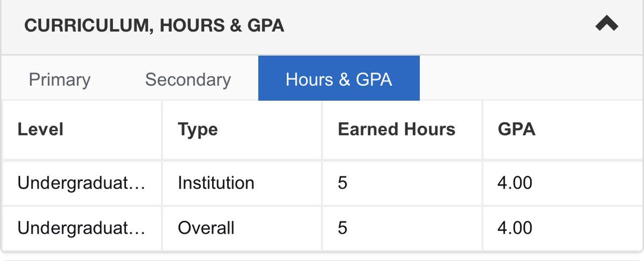
Task: Click the empty tab bar area beside Hours & GPA
Action: pos(530,78)
